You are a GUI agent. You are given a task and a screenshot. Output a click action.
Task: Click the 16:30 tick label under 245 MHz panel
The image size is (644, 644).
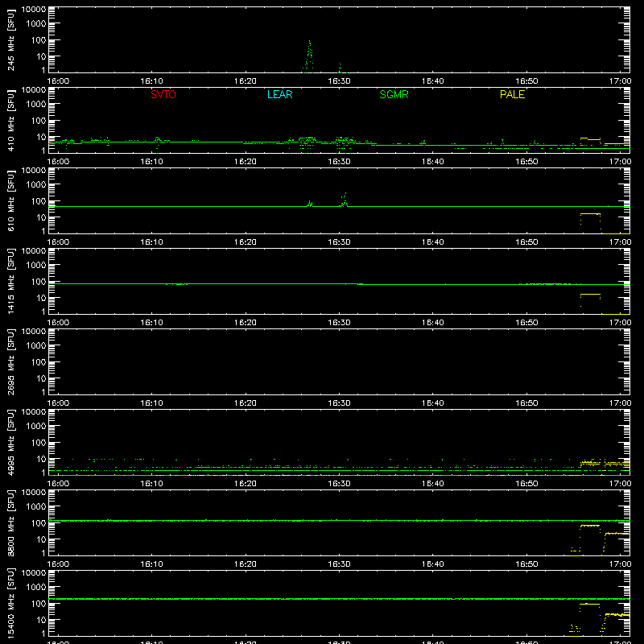pyautogui.click(x=339, y=81)
